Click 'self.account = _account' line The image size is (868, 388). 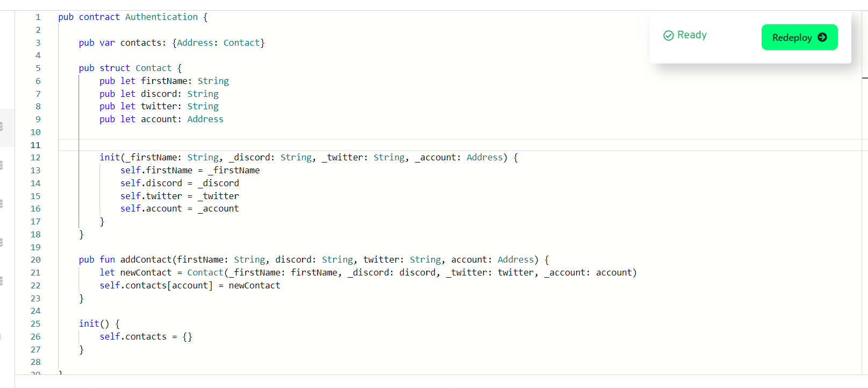tap(180, 209)
